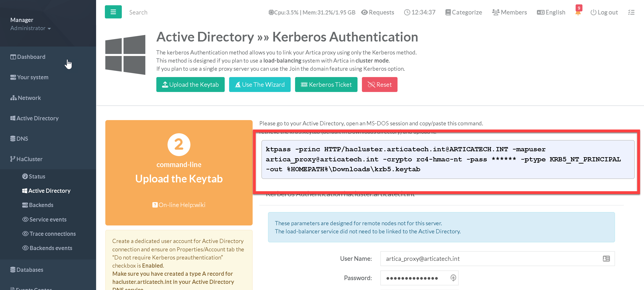Screen dimensions: 644x290
Task: Click the clock time display 12:34:37
Action: pos(420,12)
